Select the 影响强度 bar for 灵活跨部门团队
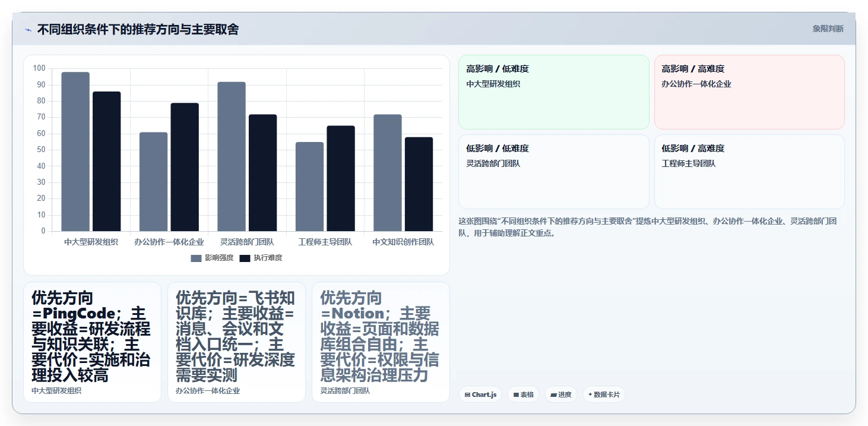 click(232, 157)
